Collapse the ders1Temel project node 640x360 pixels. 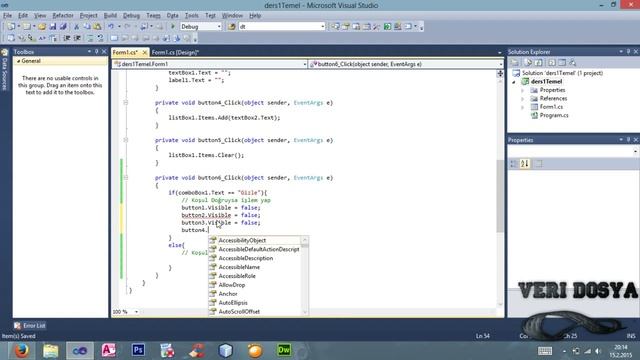[514, 82]
